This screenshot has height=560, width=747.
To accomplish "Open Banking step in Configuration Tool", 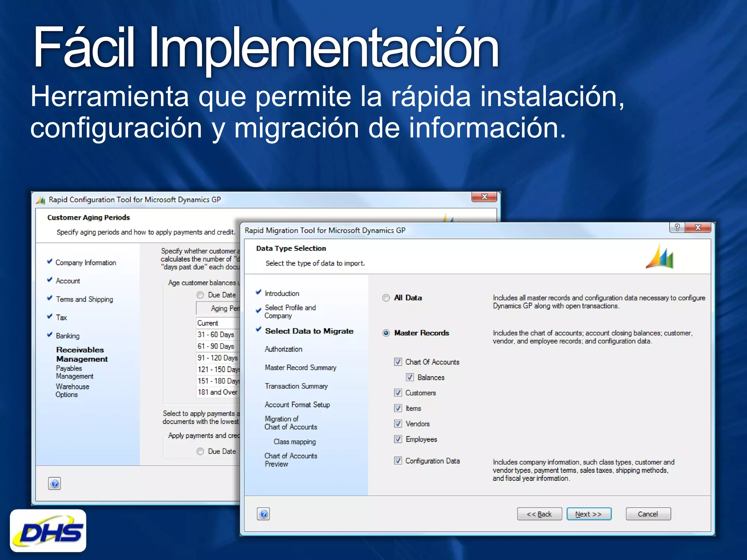I will [67, 336].
